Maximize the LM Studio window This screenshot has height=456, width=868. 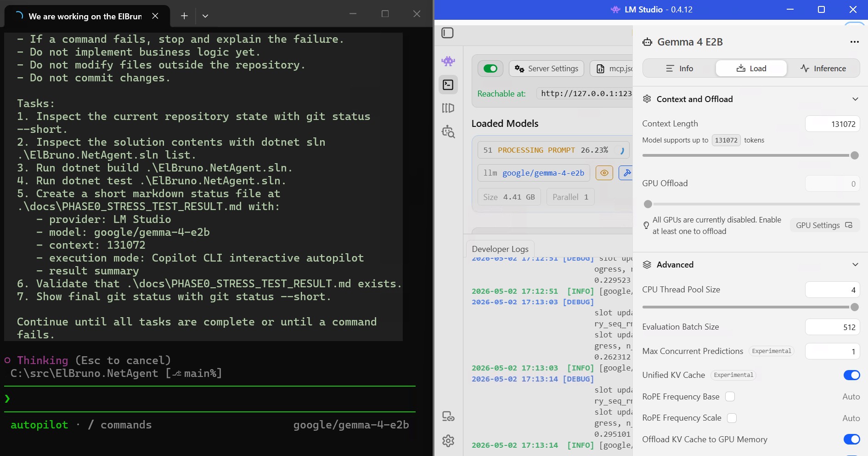(821, 10)
